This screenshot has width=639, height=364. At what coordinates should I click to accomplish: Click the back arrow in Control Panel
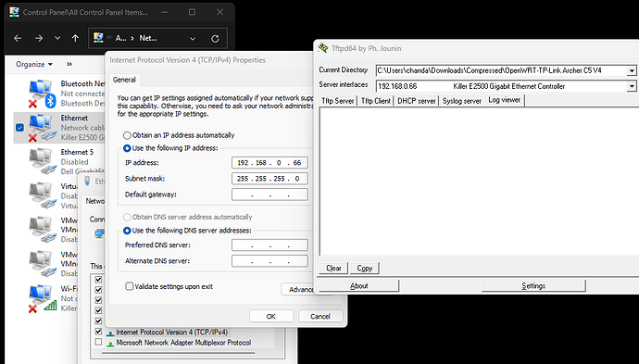(18, 38)
